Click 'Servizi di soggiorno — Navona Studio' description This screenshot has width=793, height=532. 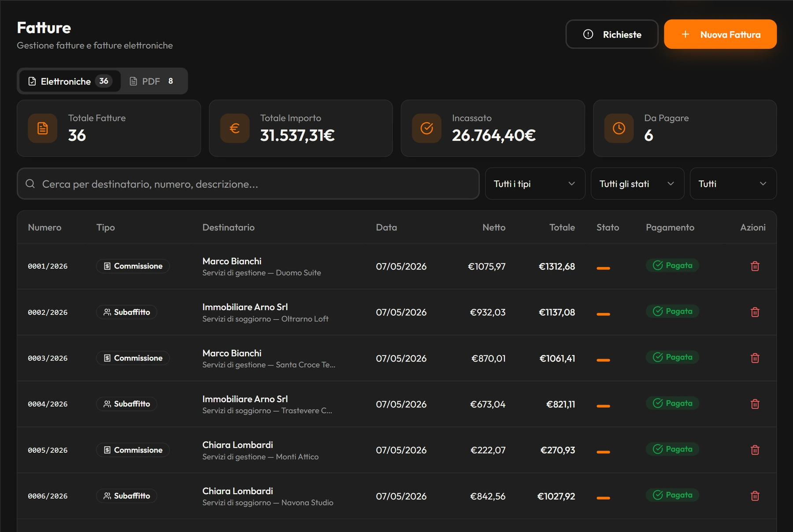tap(268, 502)
